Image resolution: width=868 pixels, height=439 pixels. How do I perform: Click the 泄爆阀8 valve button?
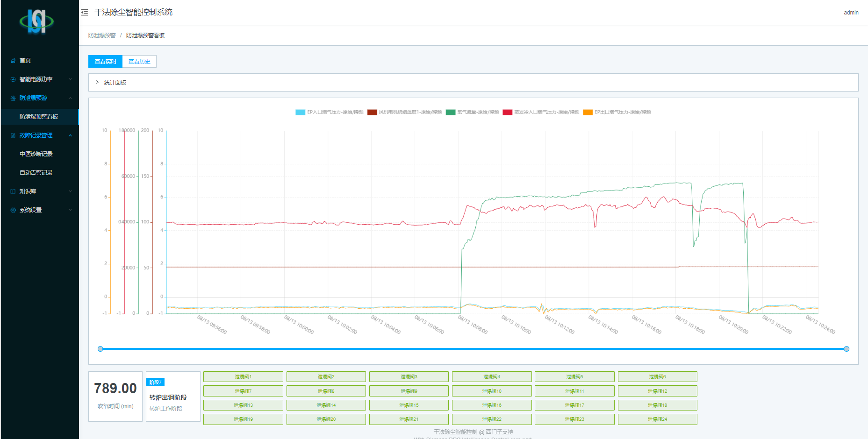point(326,391)
